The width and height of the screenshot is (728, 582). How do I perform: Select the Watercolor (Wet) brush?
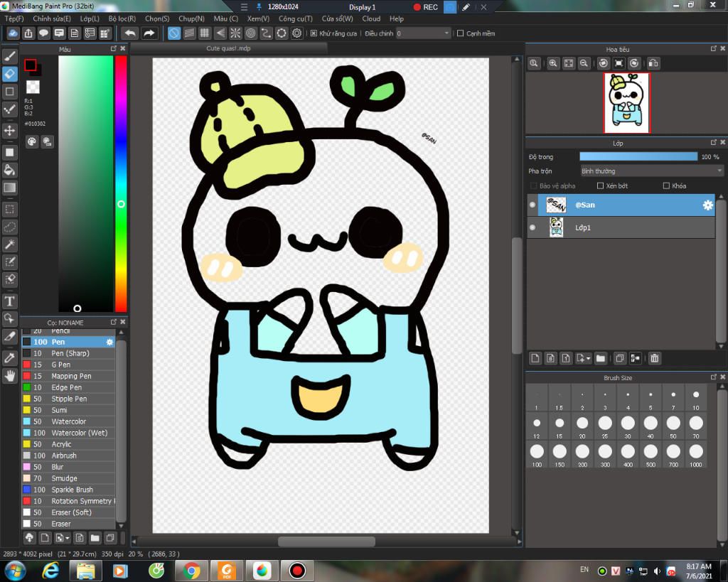point(69,433)
